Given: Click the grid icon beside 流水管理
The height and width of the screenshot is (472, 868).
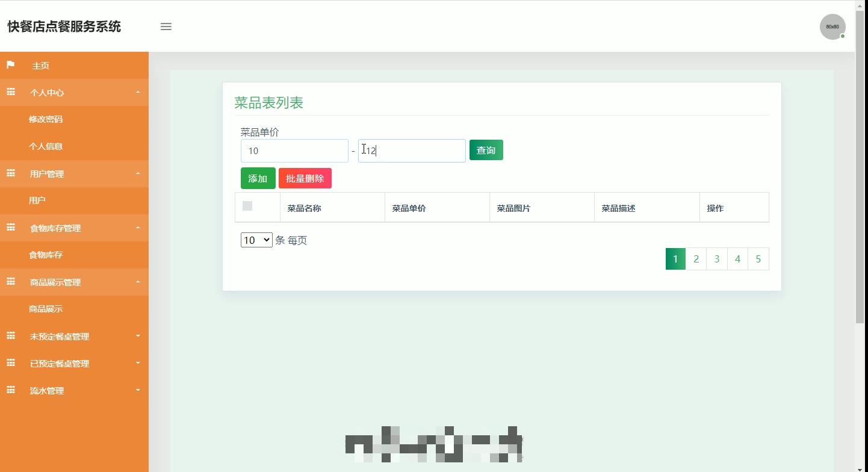Looking at the screenshot, I should pos(10,390).
